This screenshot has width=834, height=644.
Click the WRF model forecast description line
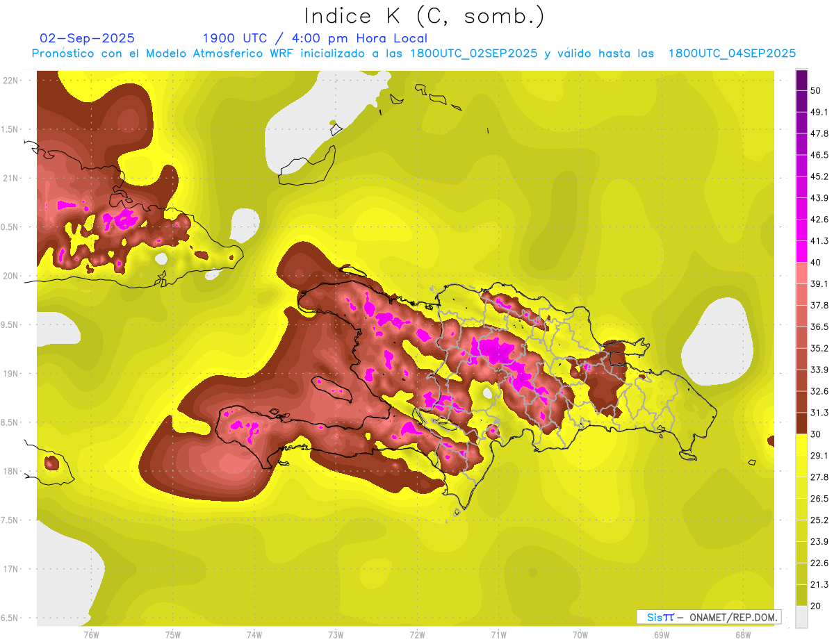click(414, 53)
